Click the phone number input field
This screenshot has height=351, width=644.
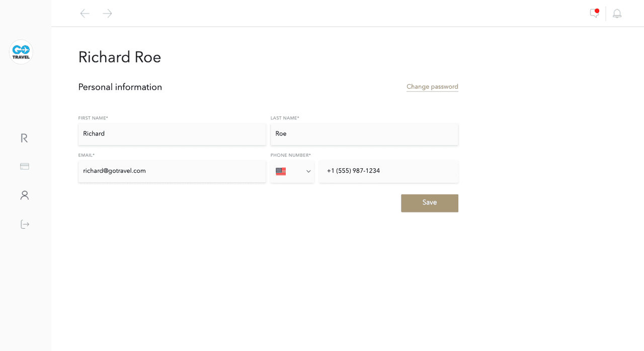[388, 171]
